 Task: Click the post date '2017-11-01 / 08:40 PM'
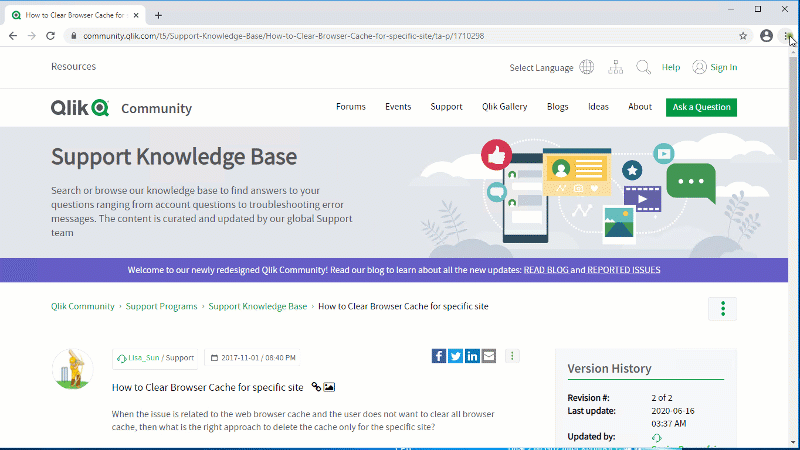258,358
